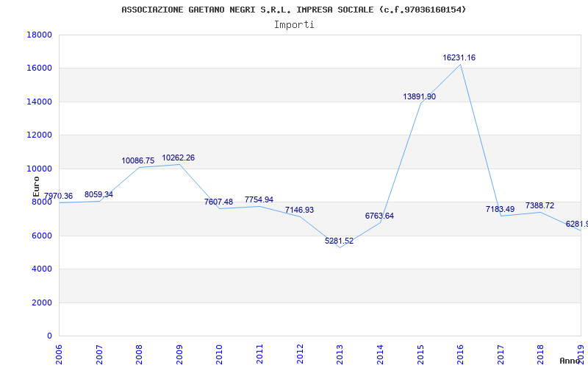Click the 14000 y-axis tick label
Screen dimensions: 588x368
[x=40, y=102]
